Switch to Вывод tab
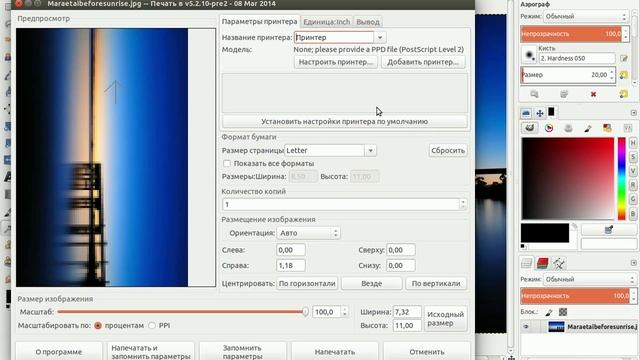This screenshot has width=640, height=360. [x=368, y=22]
